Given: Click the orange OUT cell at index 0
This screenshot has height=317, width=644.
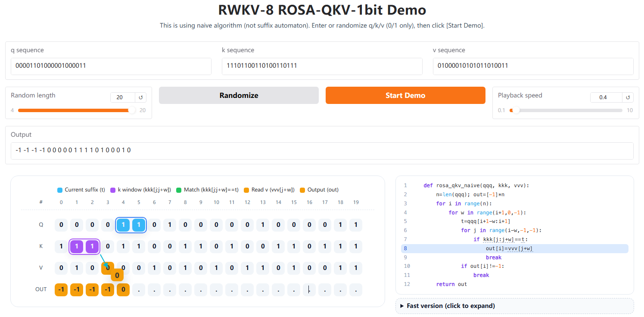Looking at the screenshot, I should 61,289.
